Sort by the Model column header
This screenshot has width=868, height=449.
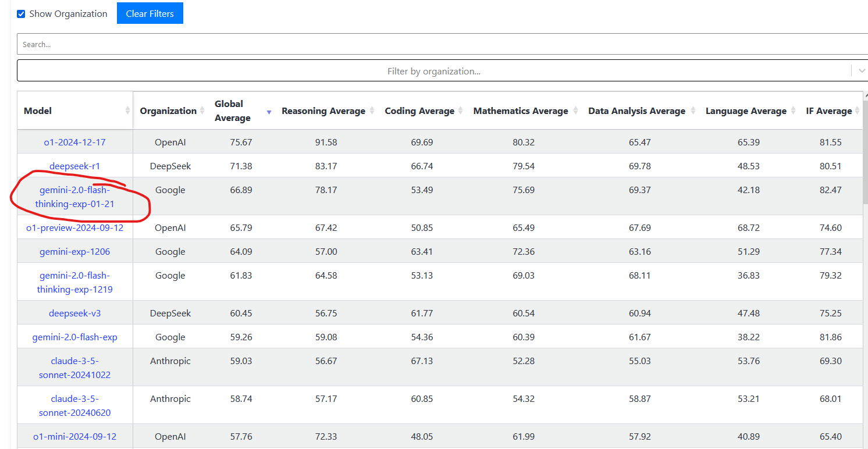75,111
